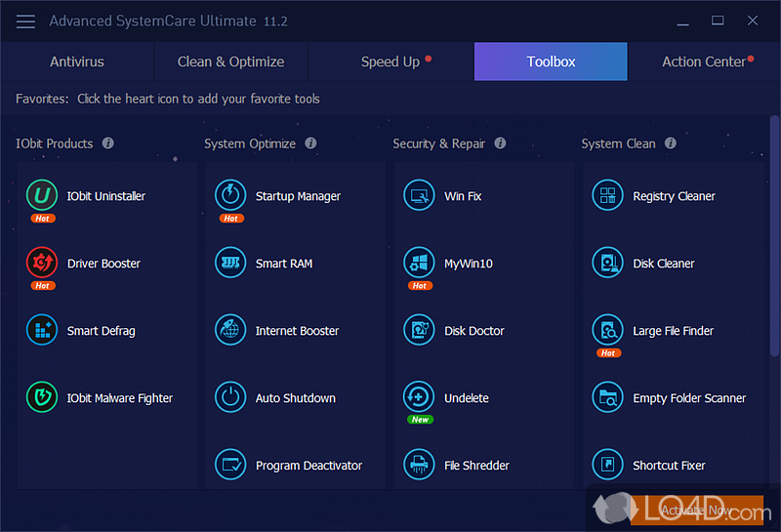Open the Action Center tab
The width and height of the screenshot is (781, 532).
(704, 61)
